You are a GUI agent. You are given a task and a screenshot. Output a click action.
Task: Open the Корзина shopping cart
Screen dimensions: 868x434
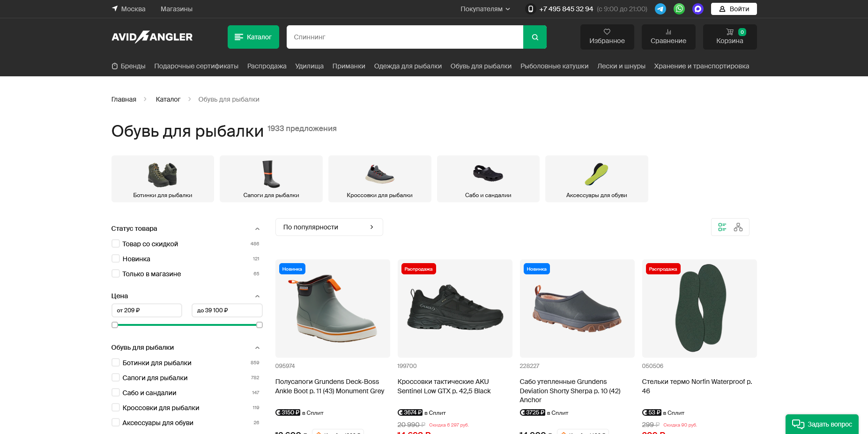[x=730, y=37]
